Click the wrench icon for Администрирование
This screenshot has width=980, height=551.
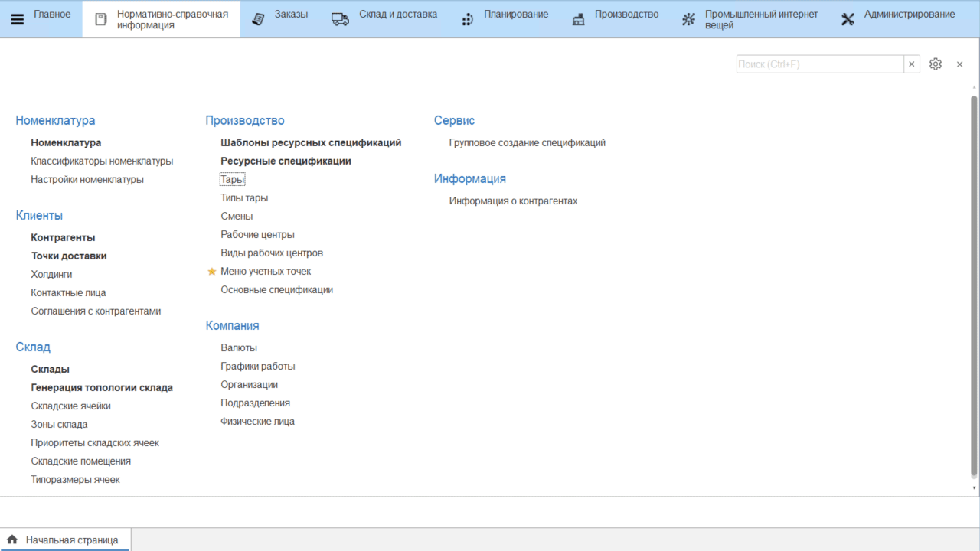[x=848, y=19]
